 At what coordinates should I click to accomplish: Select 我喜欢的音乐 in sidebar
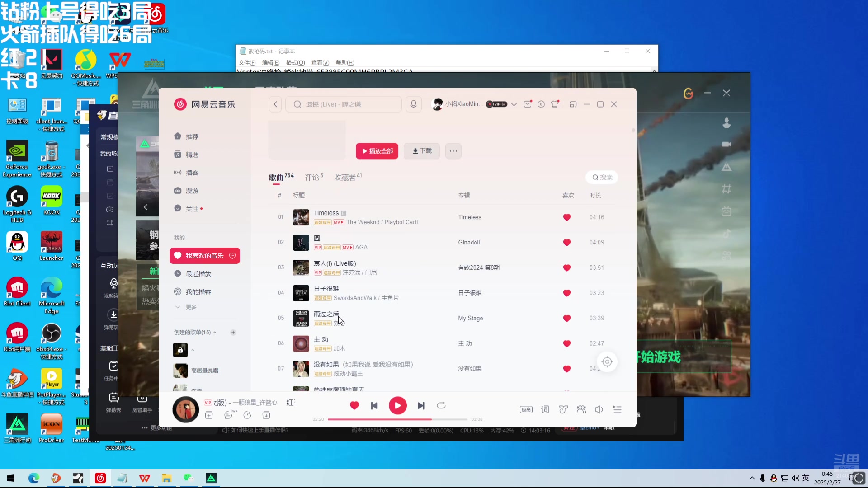[205, 256]
